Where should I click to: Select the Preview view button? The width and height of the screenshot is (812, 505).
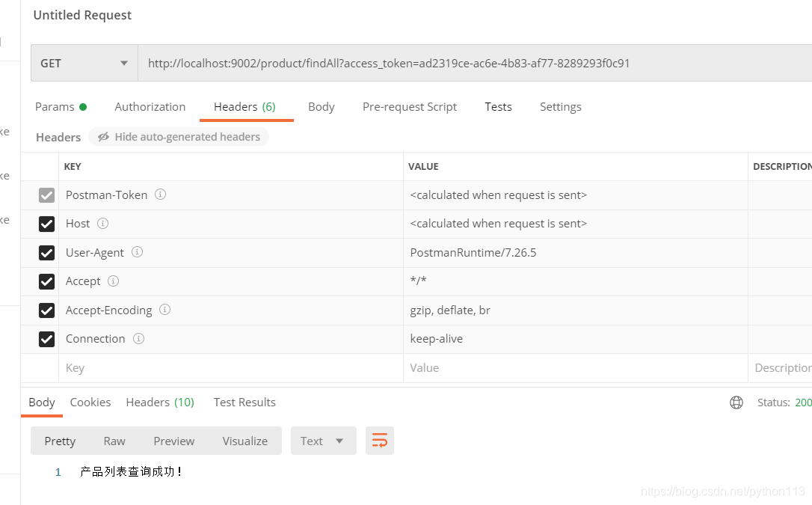tap(174, 441)
